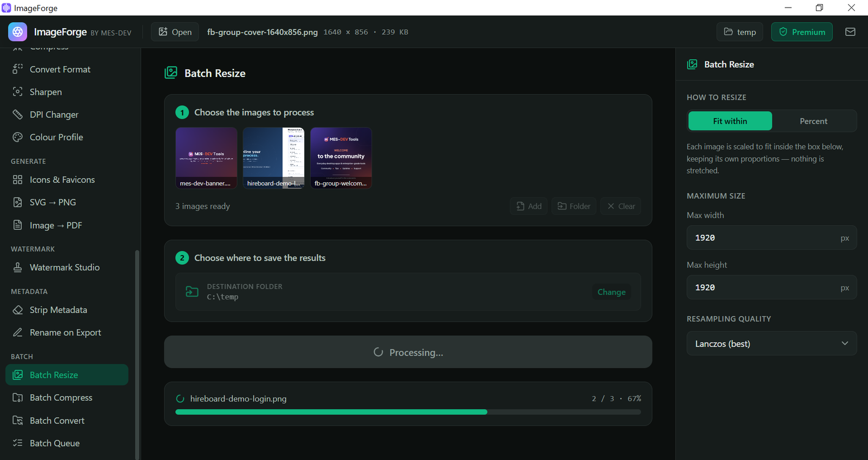
Task: Click the Folder button
Action: pos(574,206)
